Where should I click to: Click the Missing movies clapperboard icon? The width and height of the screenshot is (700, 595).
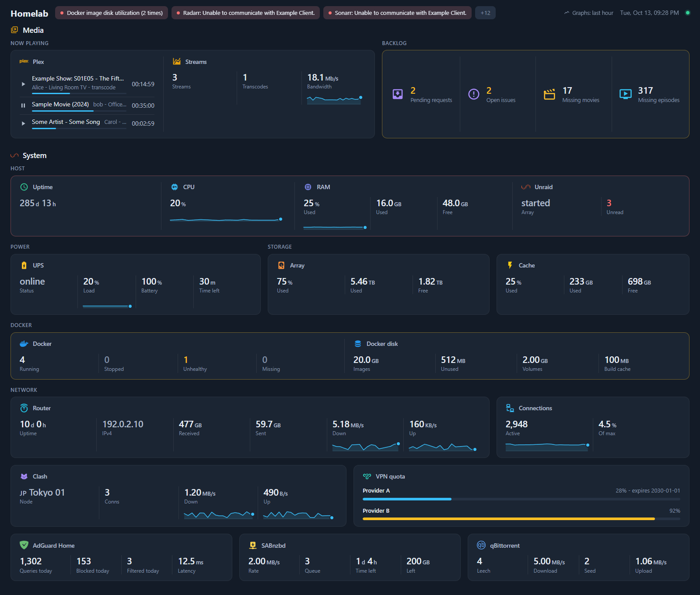click(x=549, y=94)
